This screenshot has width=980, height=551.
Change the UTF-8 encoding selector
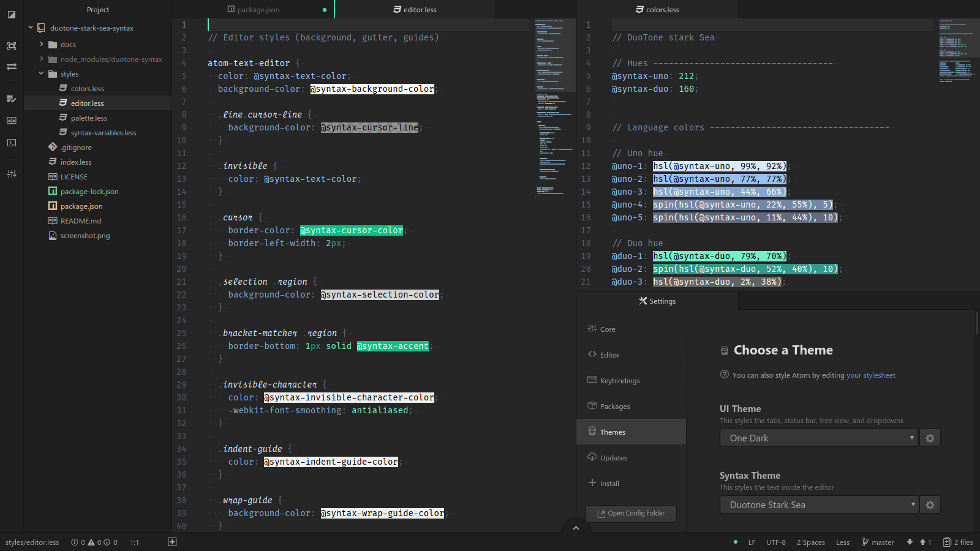(x=775, y=542)
